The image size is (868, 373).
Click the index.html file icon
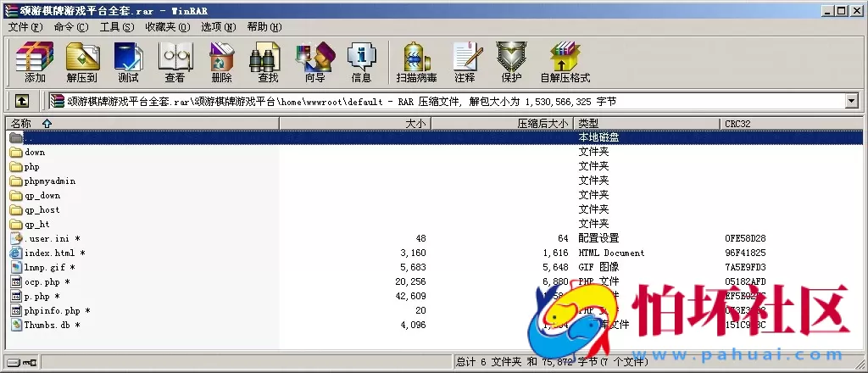point(16,253)
